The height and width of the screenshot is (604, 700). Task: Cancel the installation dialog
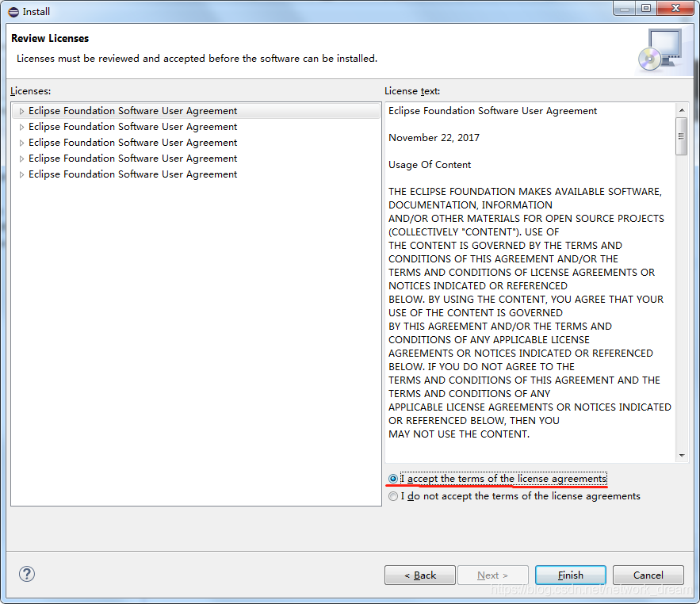(648, 575)
